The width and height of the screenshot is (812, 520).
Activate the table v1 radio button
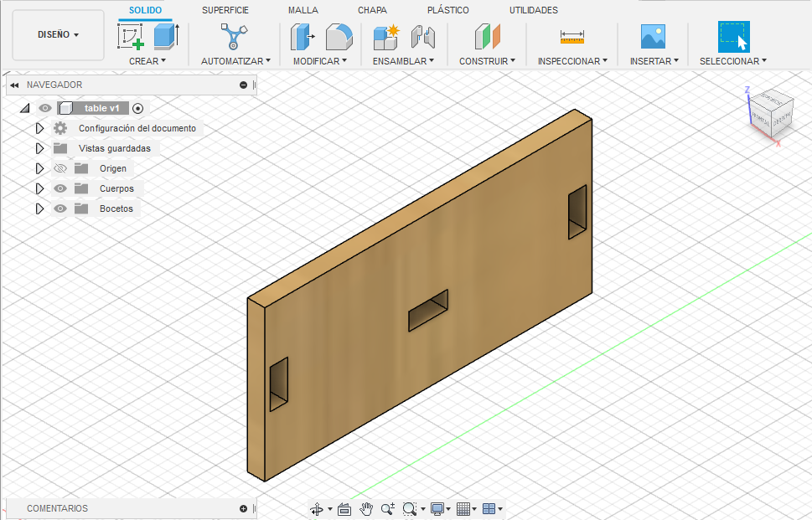(137, 108)
